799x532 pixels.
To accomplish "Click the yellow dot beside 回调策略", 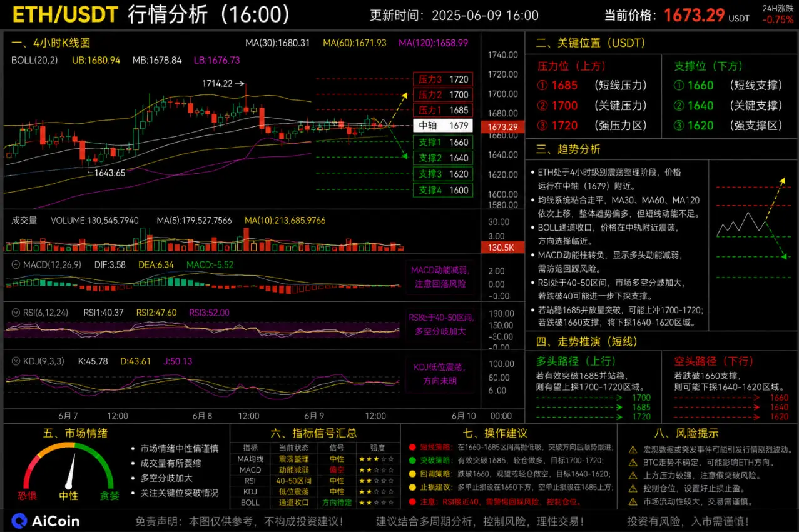I will pyautogui.click(x=412, y=474).
